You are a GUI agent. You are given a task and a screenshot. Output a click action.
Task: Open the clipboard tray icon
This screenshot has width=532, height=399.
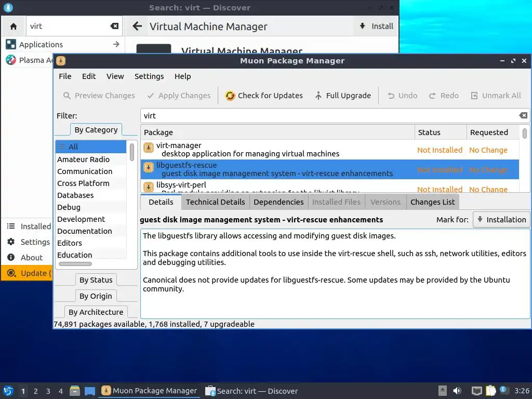click(490, 391)
